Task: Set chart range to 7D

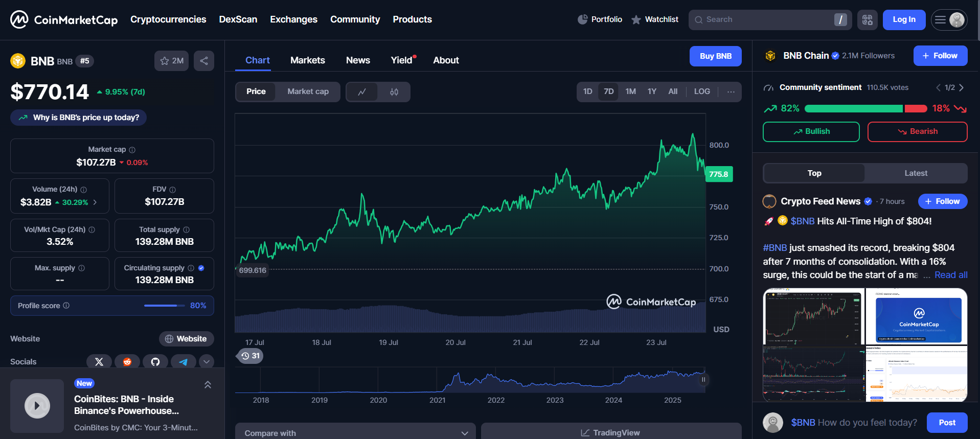Action: 609,91
